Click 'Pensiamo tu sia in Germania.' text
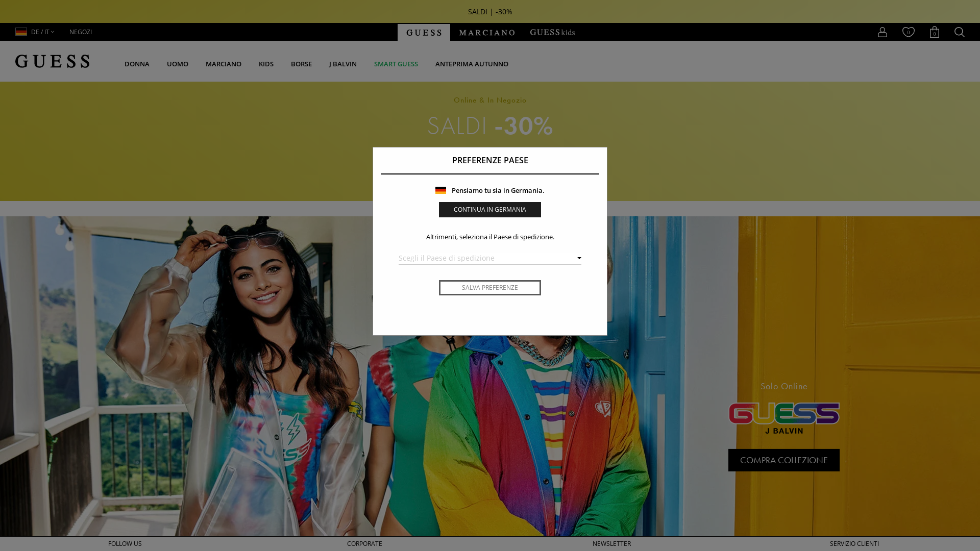This screenshot has width=980, height=551. (498, 190)
